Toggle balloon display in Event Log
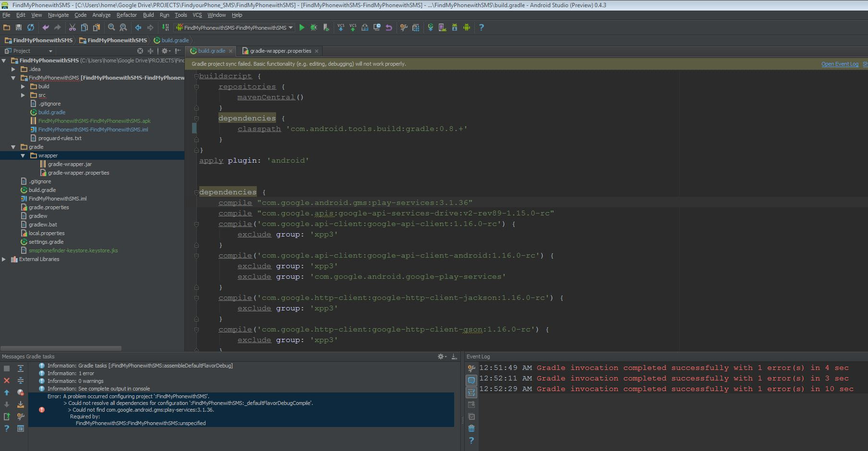 471,380
